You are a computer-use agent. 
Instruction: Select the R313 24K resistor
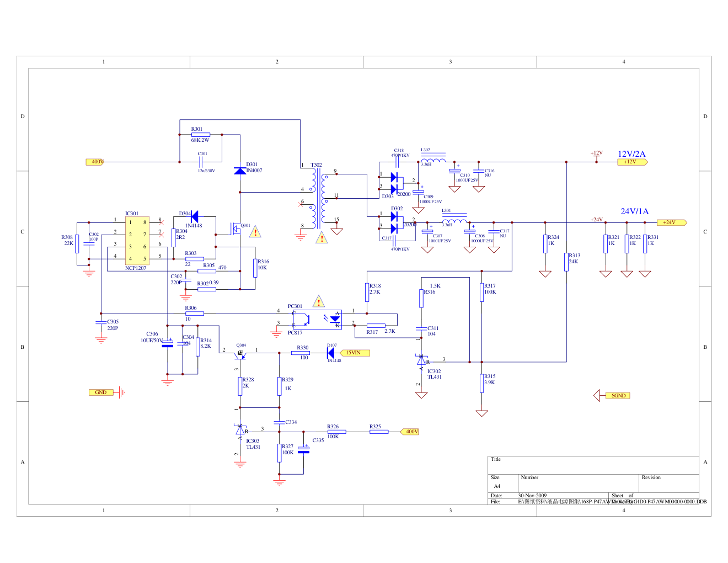pyautogui.click(x=566, y=262)
